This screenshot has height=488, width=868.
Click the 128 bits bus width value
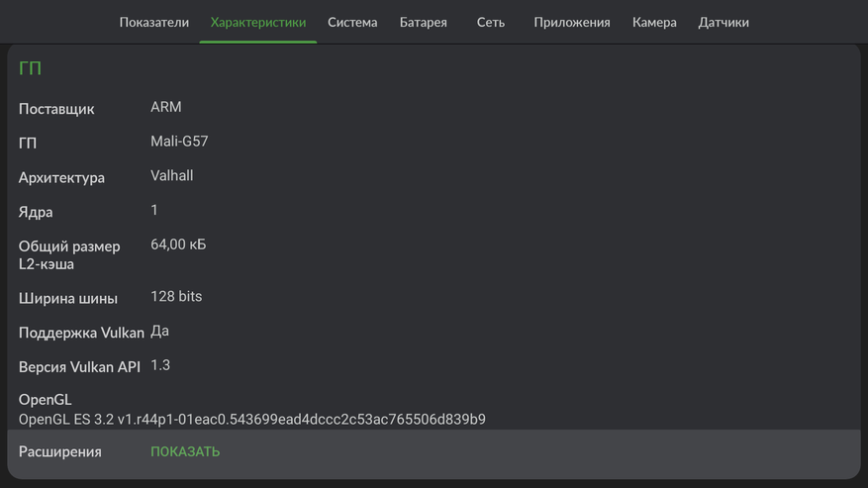pos(176,296)
